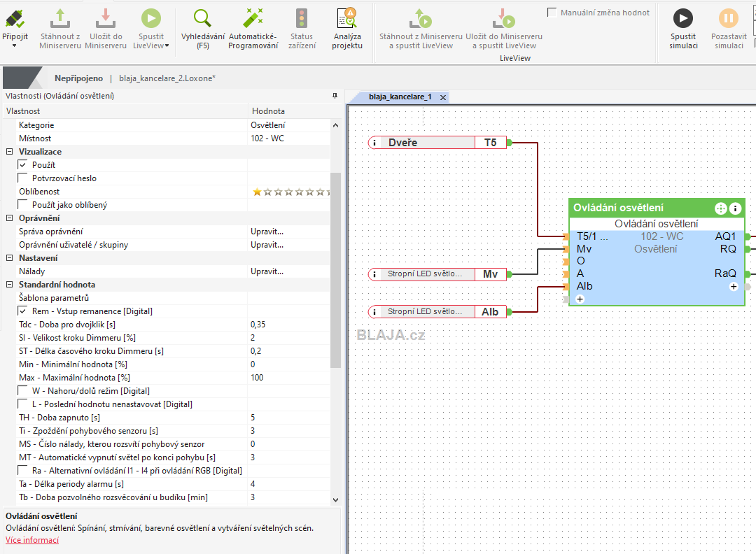Click info icon on Stropní LED Mv input
This screenshot has width=756, height=554.
(374, 274)
